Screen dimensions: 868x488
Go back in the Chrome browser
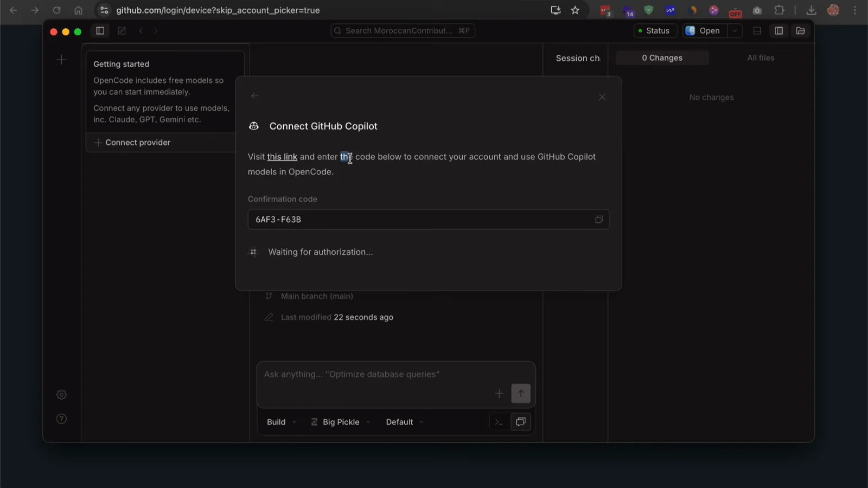coord(14,10)
